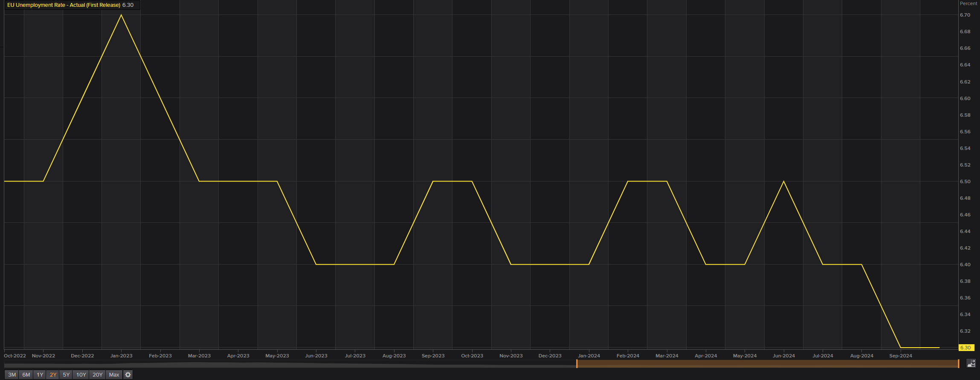Show 10Y of unemployment data
This screenshot has width=980, height=380.
[x=81, y=375]
